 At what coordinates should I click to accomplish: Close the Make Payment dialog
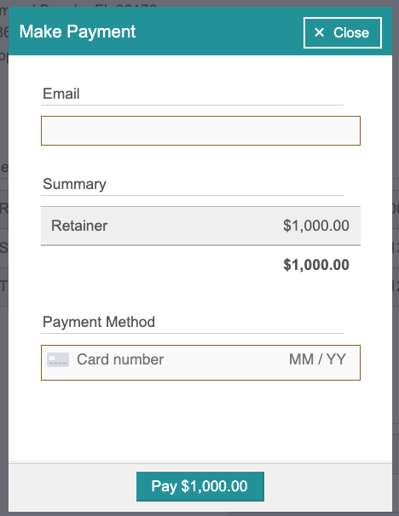[x=342, y=33]
